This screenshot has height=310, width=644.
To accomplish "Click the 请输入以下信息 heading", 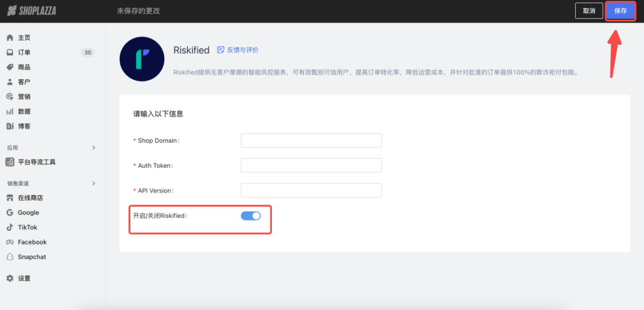I will click(x=158, y=114).
